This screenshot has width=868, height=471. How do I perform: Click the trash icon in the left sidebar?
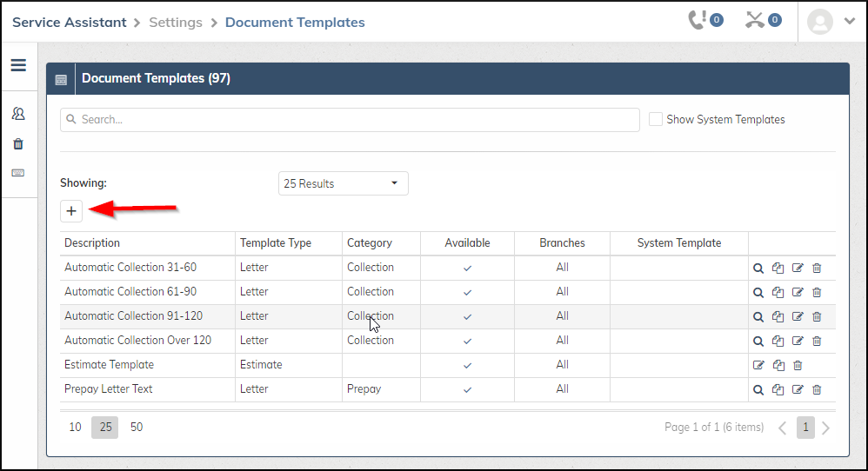point(18,143)
